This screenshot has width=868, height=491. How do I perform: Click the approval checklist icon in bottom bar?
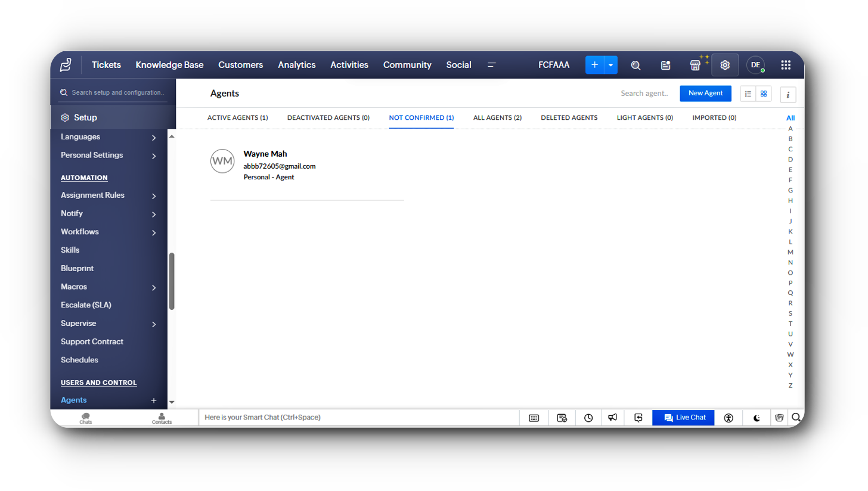(x=562, y=418)
